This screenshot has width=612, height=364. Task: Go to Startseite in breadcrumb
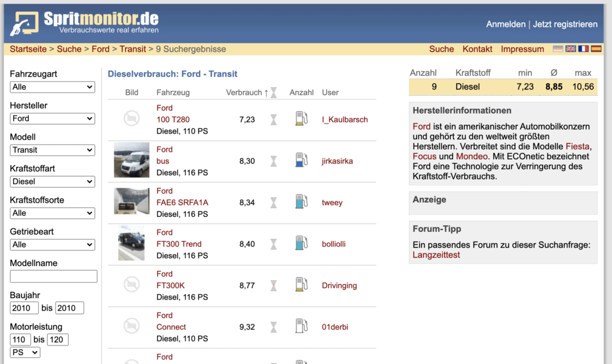28,49
